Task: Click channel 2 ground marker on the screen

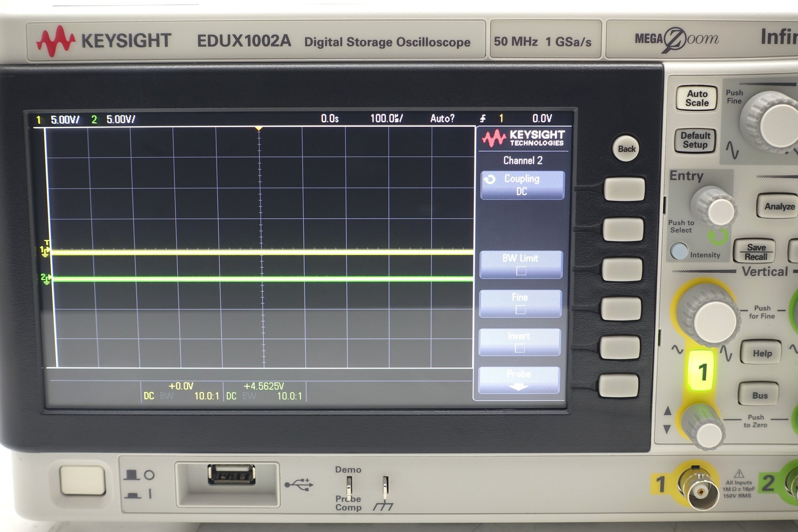Action: tap(46, 279)
